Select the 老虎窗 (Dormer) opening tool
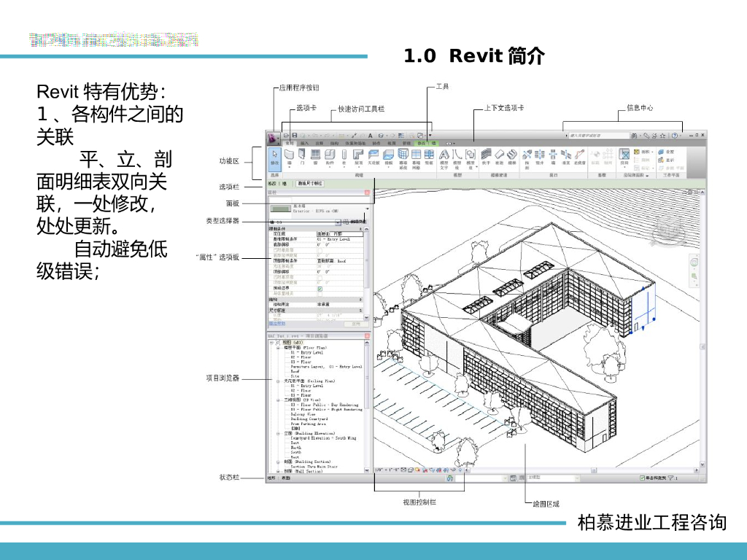Image resolution: width=747 pixels, height=560 pixels. [579, 157]
